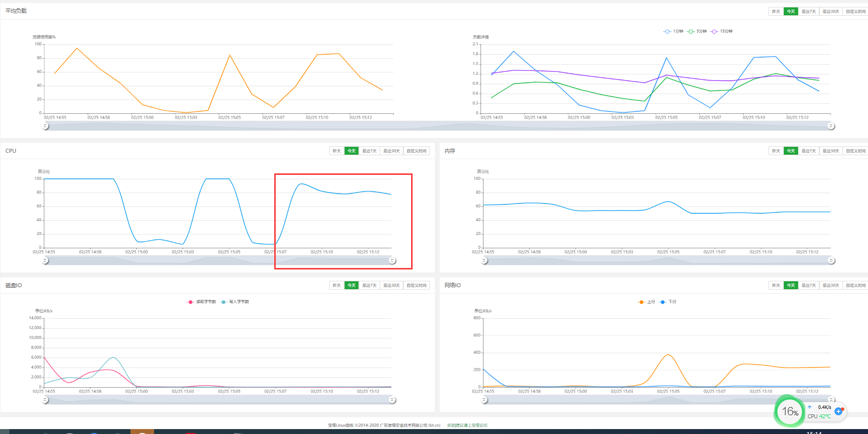Click the 内存 chart right zoom handle

click(832, 261)
